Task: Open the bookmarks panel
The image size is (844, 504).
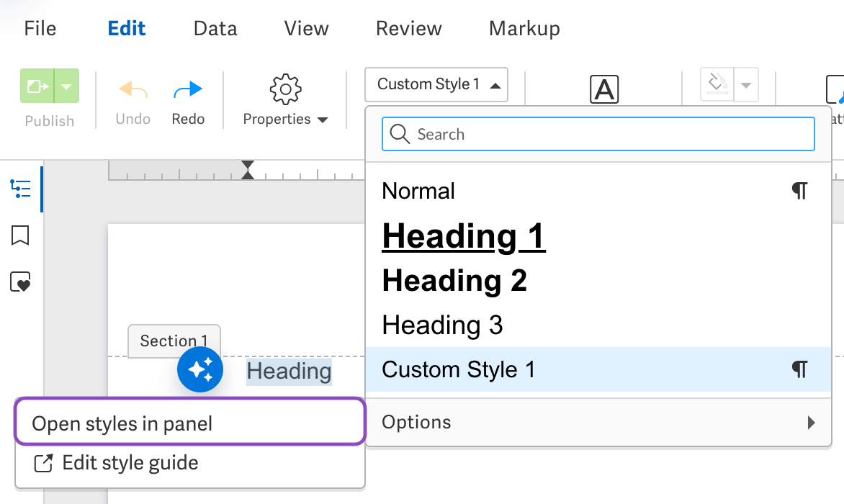Action: 20,235
